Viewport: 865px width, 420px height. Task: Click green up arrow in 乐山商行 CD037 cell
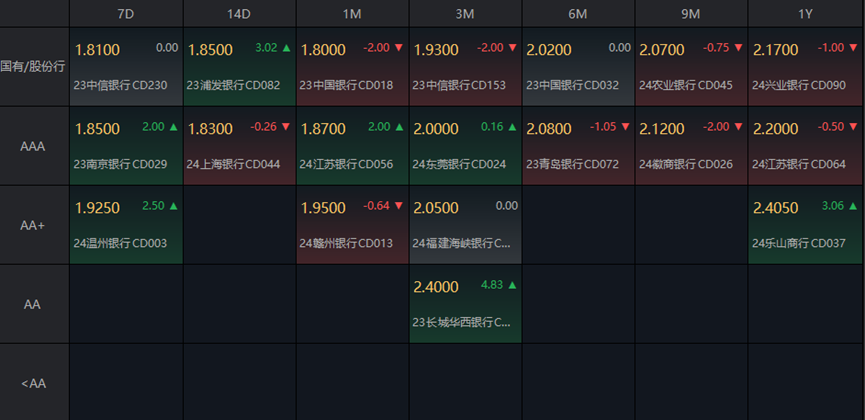click(x=853, y=206)
